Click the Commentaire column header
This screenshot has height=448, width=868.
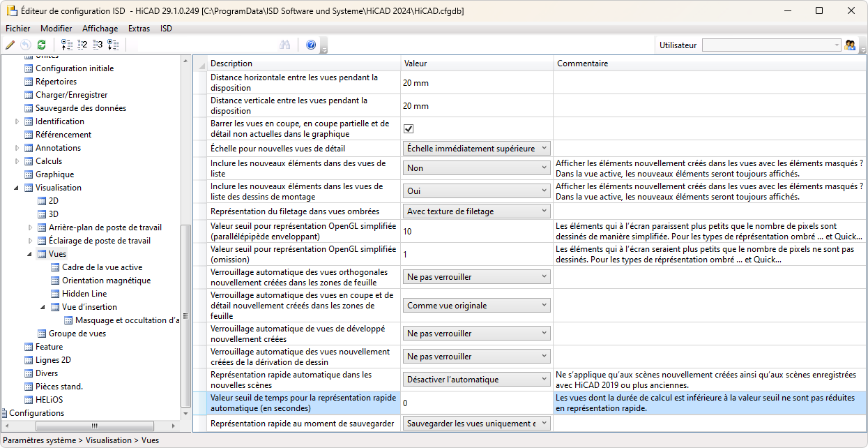pos(710,64)
